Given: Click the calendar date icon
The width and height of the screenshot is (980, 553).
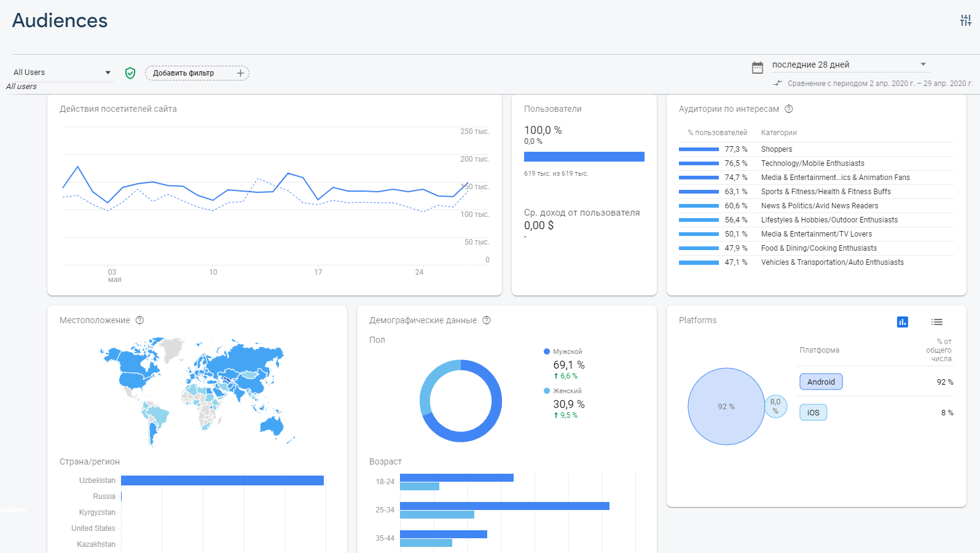Looking at the screenshot, I should (758, 68).
